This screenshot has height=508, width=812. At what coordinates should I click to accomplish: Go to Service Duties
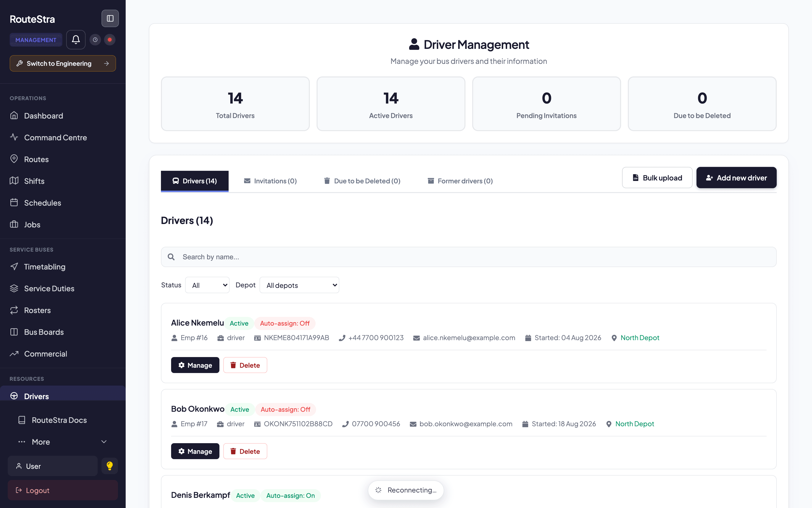[x=63, y=289]
